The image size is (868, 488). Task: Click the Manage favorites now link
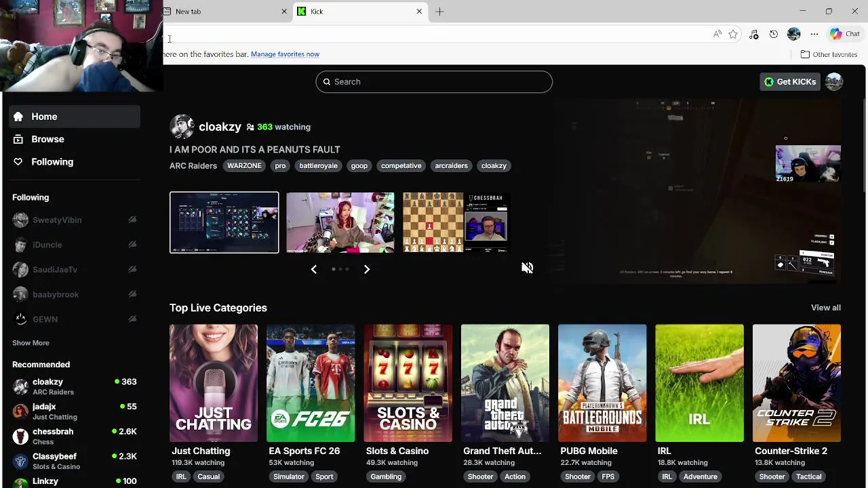point(285,54)
